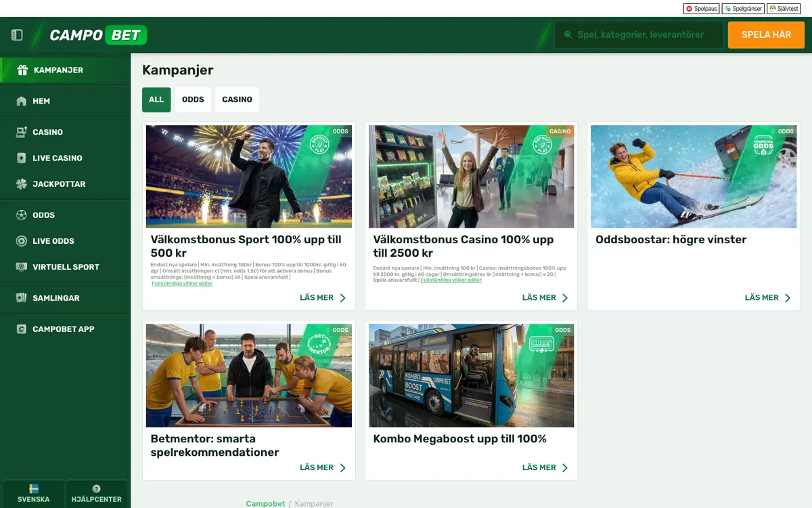The height and width of the screenshot is (508, 812).
Task: Open Samlingar from sidebar
Action: 65,298
